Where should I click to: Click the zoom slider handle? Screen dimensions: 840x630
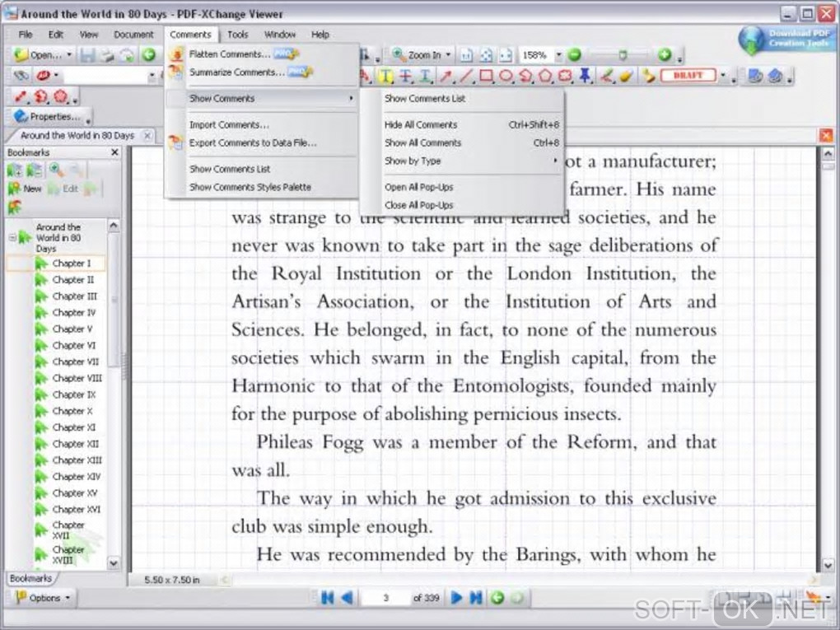tap(623, 54)
